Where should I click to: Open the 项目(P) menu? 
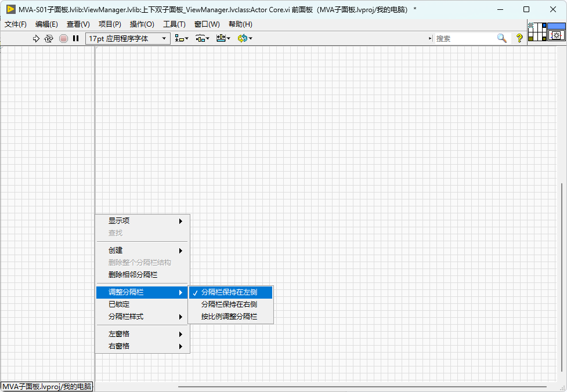(x=110, y=24)
